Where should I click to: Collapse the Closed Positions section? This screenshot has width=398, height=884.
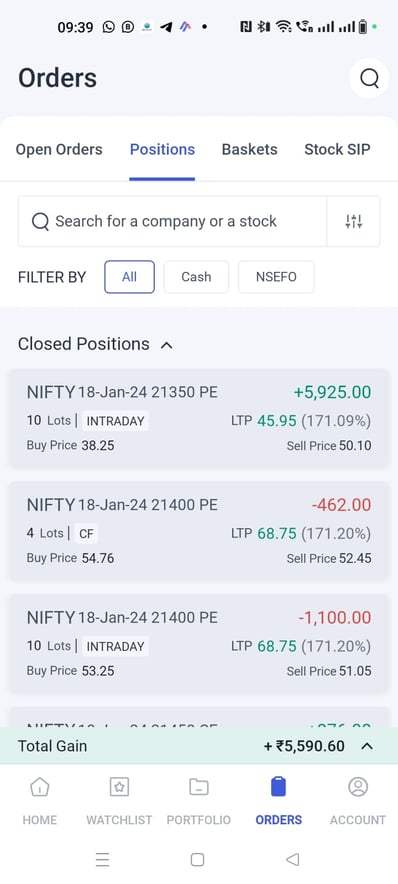[166, 344]
